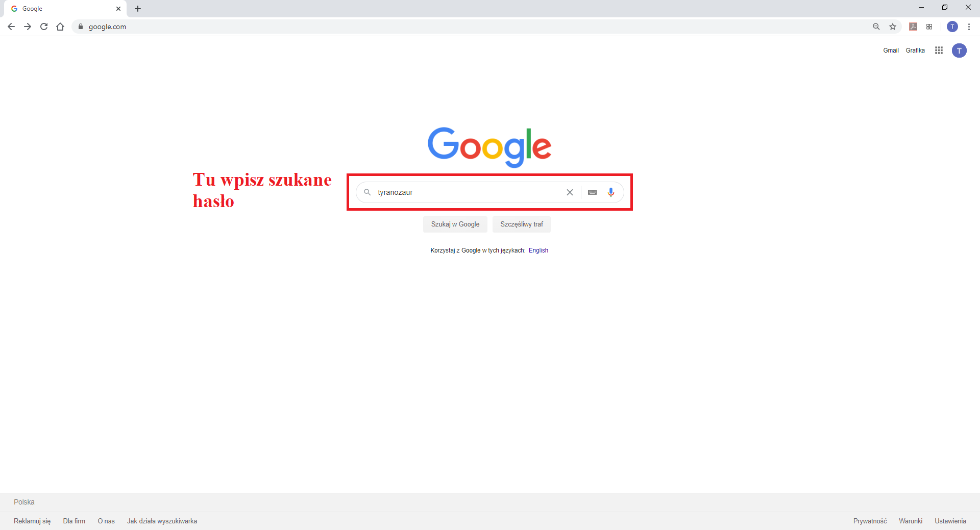Close the Google tab

point(118,9)
